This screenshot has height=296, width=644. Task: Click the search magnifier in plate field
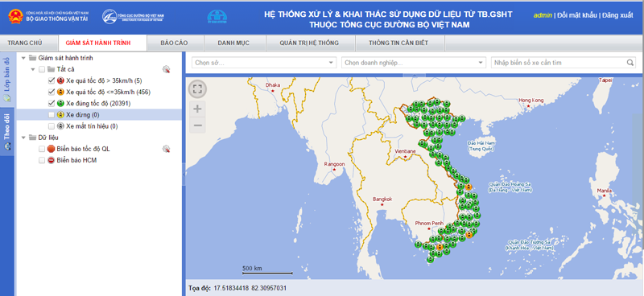point(630,63)
